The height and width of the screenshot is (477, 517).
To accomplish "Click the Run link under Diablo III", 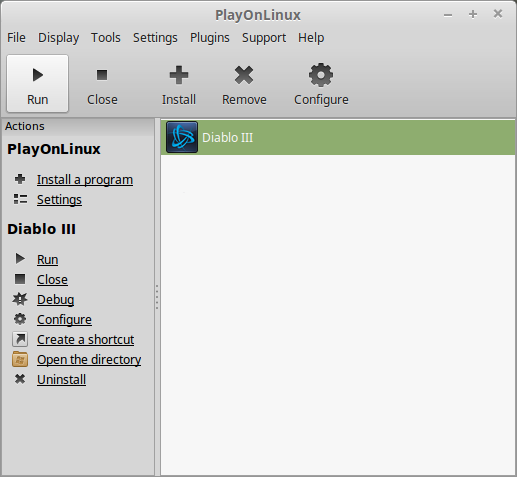I will (x=47, y=259).
